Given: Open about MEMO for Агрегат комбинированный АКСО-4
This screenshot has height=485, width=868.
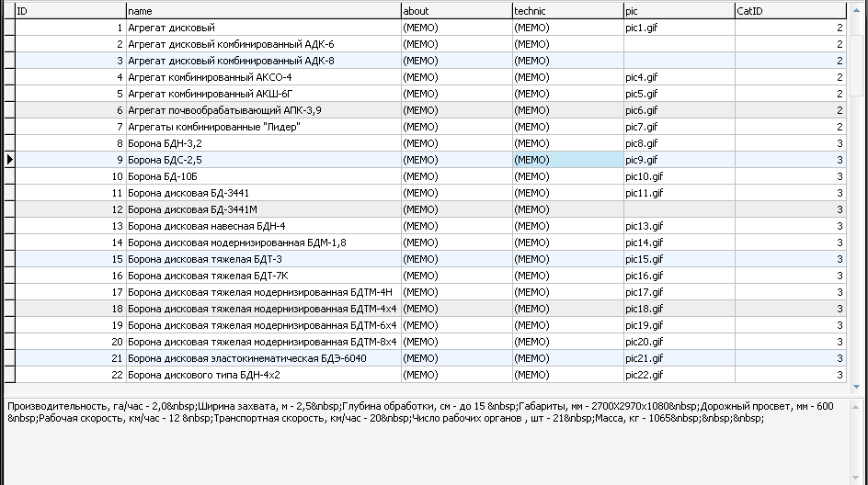Looking at the screenshot, I should 456,77.
